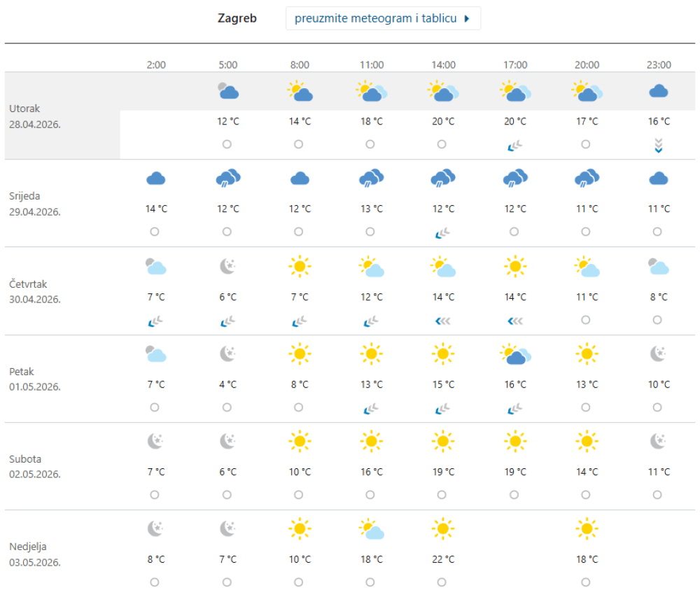Viewport: 700px width, 597px height.
Task: Expand the preuzmite meteogram arrow
Action: click(467, 19)
